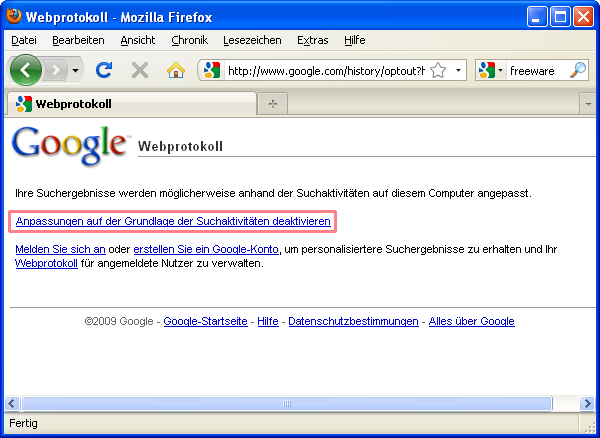Open the Google-Startseite footer link

click(x=205, y=321)
